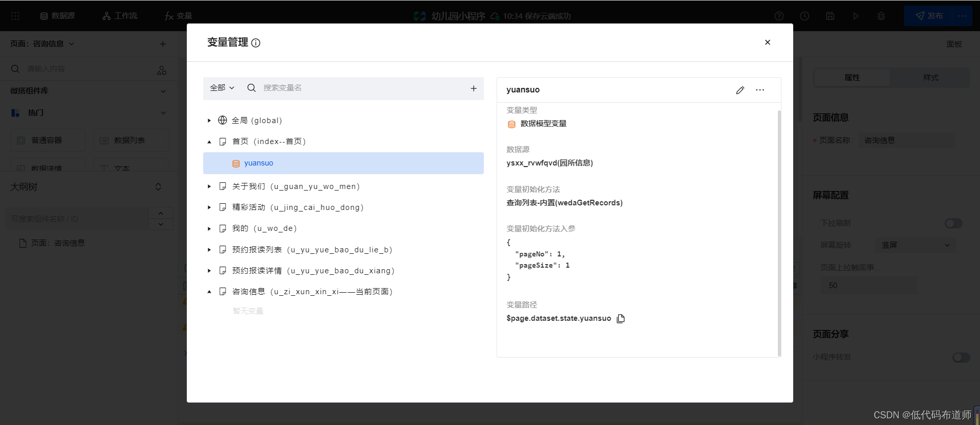
Task: Select 页面: 咨询信息 in outline tree
Action: 52,243
